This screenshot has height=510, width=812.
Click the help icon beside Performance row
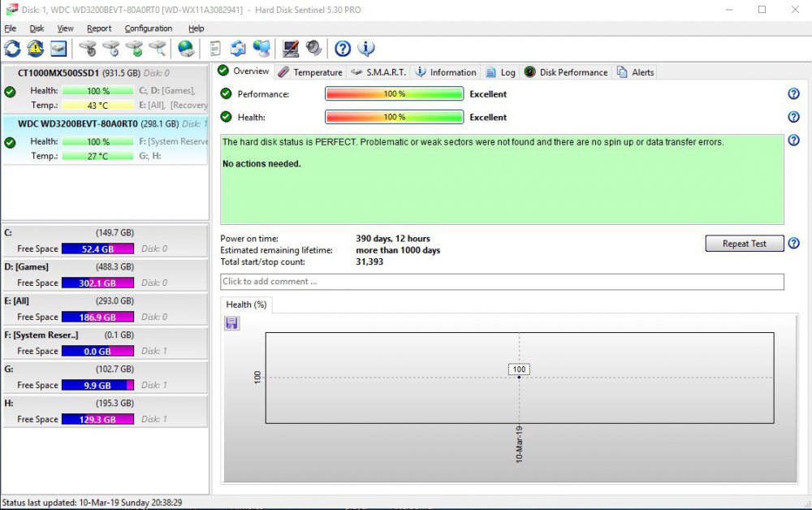[793, 94]
